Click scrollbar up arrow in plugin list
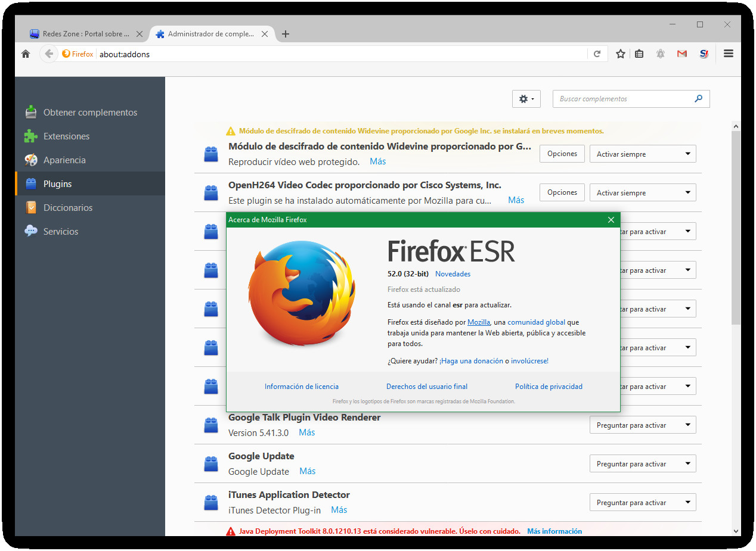This screenshot has width=756, height=551. click(x=736, y=126)
